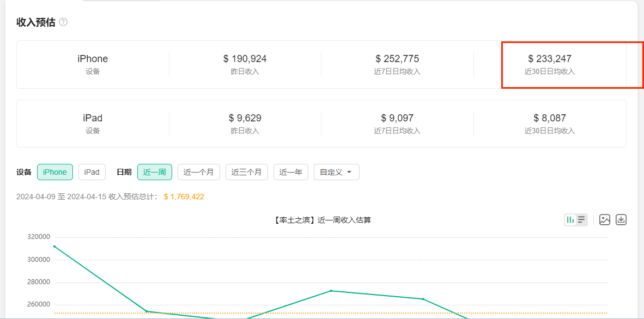The image size is (644, 319).
Task: Click the iPad device card label
Action: (x=93, y=118)
